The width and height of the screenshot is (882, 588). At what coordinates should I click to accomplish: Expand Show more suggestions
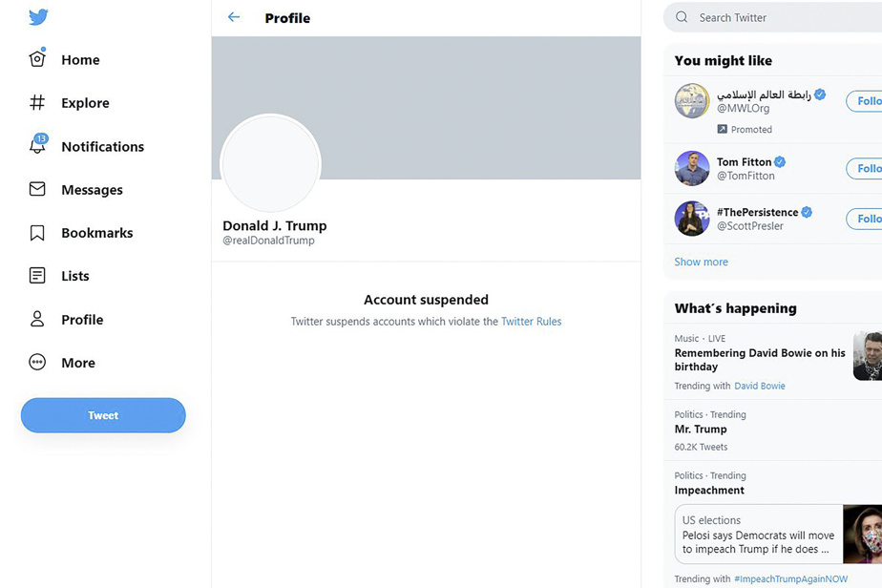tap(701, 262)
